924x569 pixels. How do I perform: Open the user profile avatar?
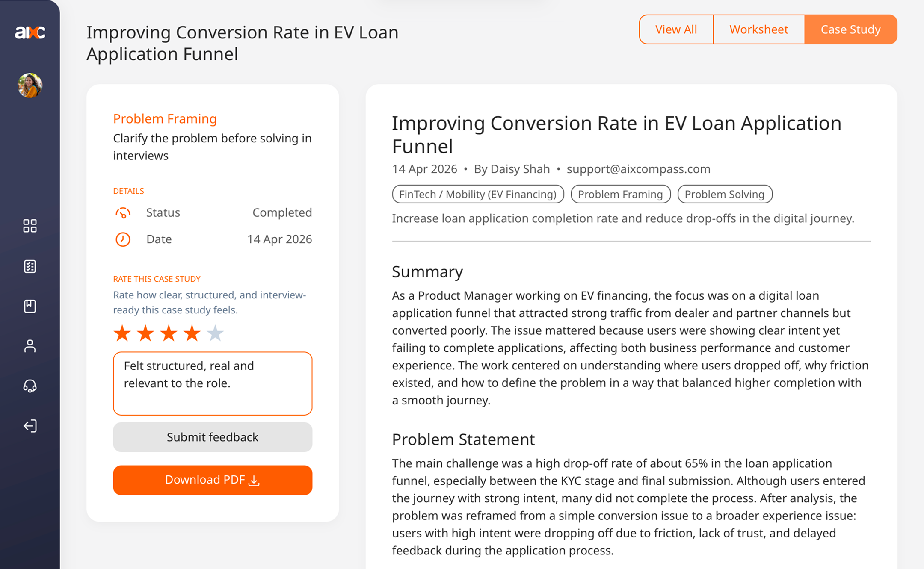[x=30, y=85]
